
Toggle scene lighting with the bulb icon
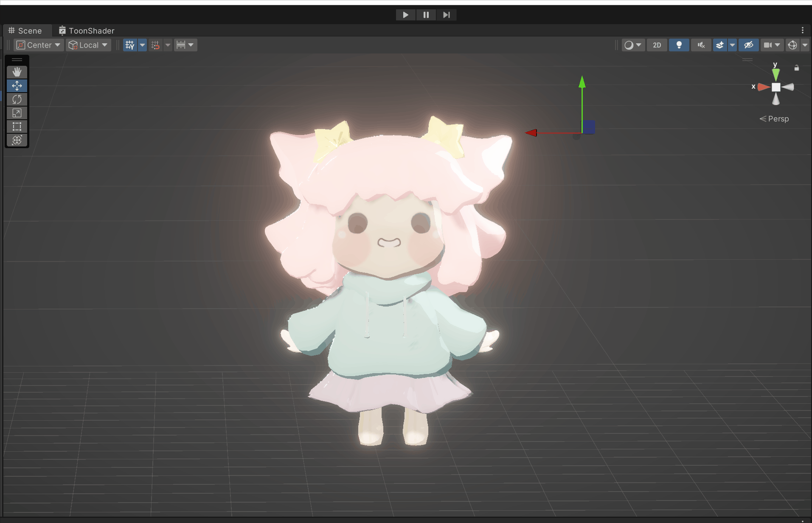click(679, 45)
